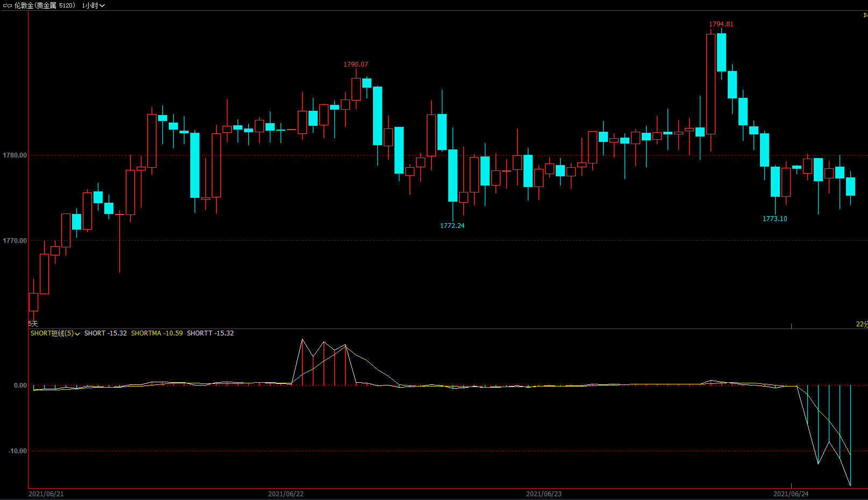Click the 1780.00 price axis label
This screenshot has height=500, width=868.
click(15, 155)
